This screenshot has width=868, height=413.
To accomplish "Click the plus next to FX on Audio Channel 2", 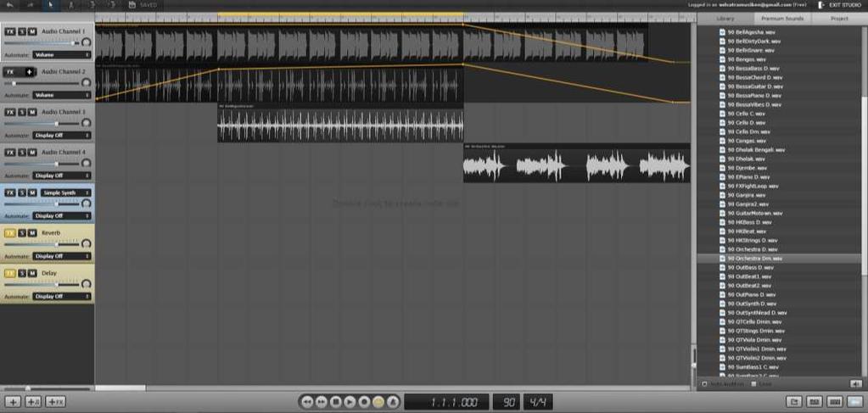I will pyautogui.click(x=30, y=72).
